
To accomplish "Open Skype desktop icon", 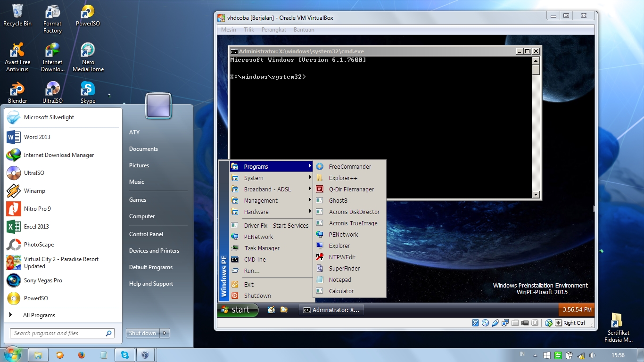I will point(88,92).
